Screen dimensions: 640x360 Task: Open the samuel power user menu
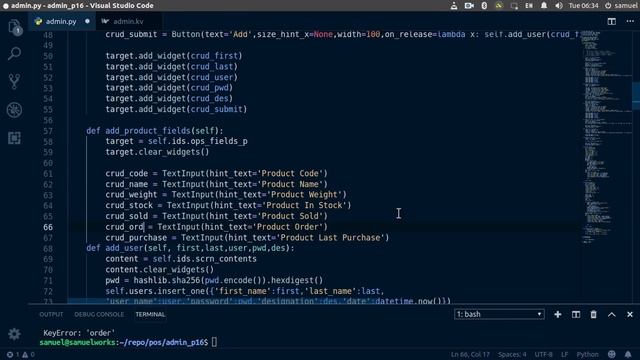(621, 6)
